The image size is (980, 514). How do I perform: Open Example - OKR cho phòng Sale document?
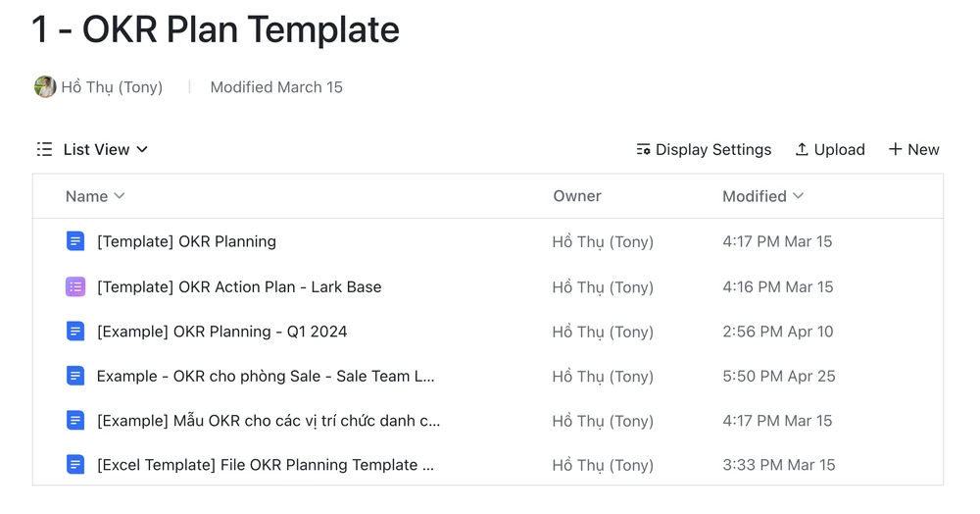pyautogui.click(x=265, y=376)
